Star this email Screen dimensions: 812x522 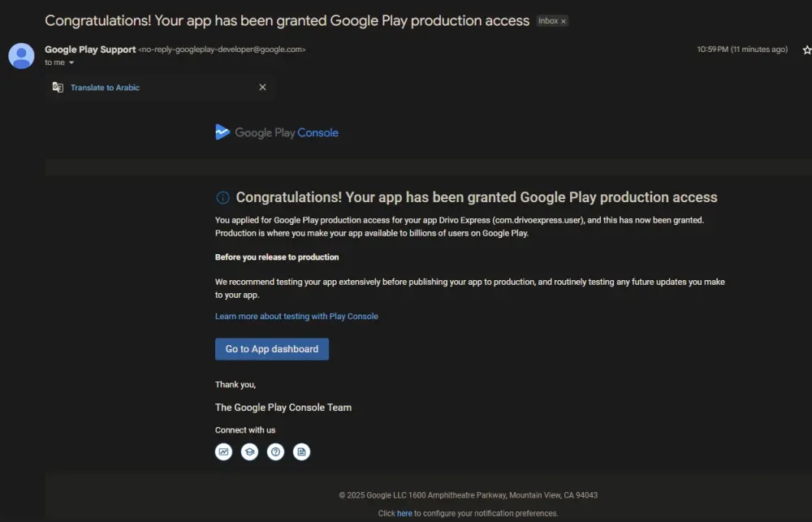point(806,50)
